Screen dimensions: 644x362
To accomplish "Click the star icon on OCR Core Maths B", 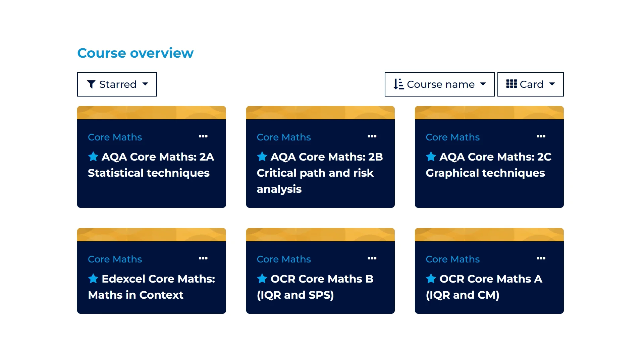I will point(262,279).
